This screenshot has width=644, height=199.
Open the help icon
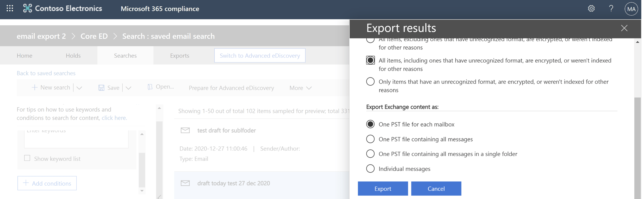pyautogui.click(x=611, y=8)
